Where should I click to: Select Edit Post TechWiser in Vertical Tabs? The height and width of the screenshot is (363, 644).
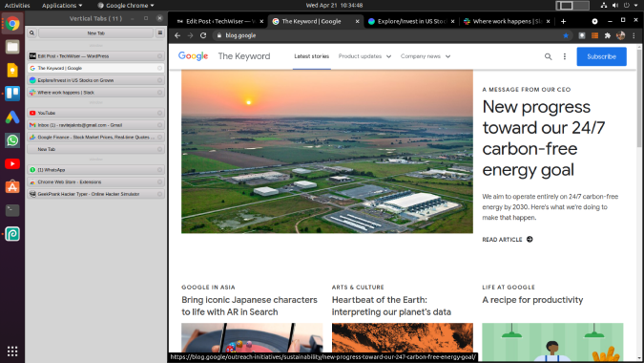pos(95,56)
